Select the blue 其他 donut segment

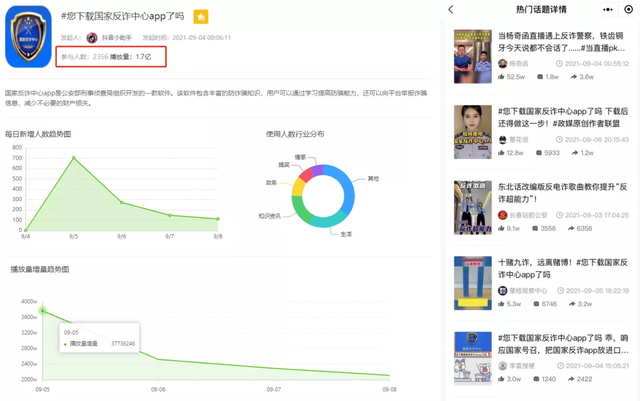(x=347, y=189)
